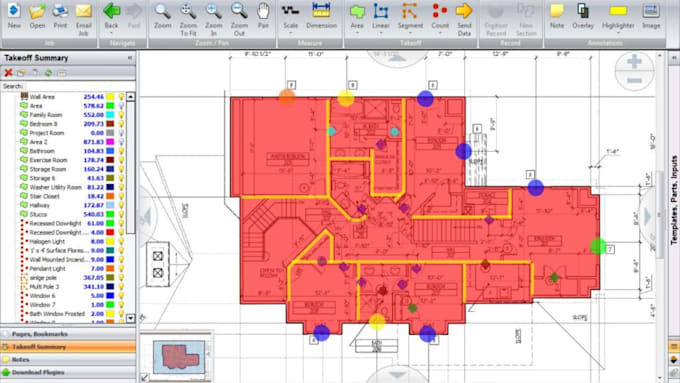The height and width of the screenshot is (383, 680).
Task: Open the Count takeoff dropdown
Action: click(440, 33)
